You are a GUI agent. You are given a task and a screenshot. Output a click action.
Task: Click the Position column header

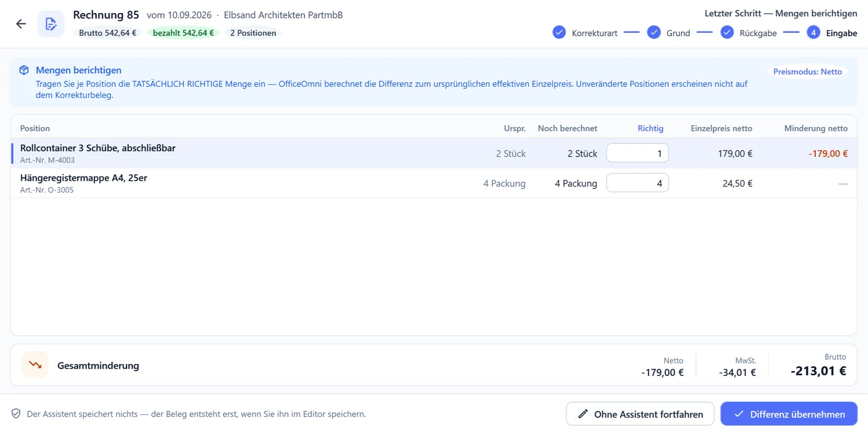point(35,128)
